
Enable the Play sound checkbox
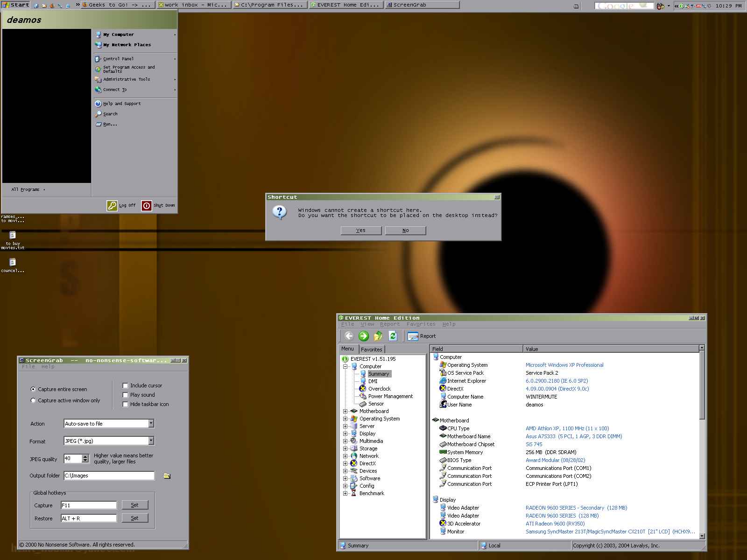coord(125,395)
